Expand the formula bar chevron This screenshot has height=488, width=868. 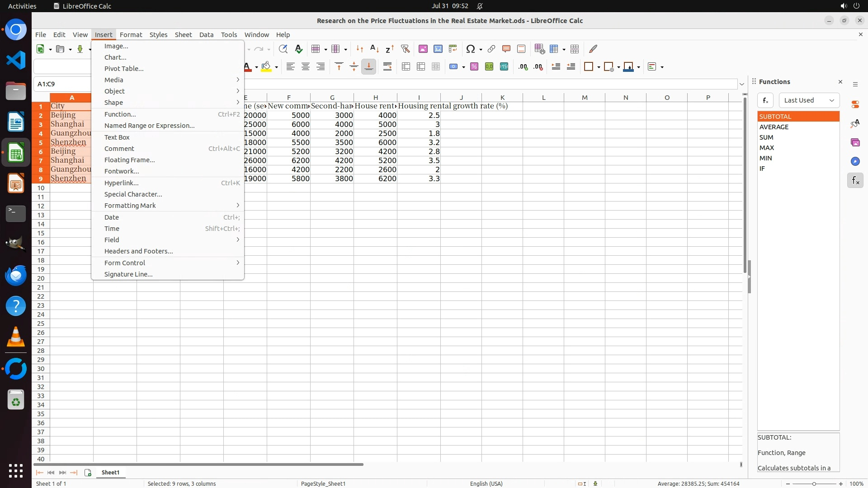741,84
